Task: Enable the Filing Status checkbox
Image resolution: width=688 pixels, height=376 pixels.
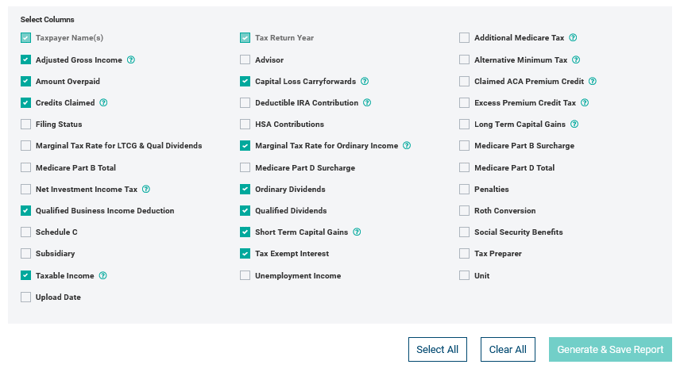Action: (26, 124)
